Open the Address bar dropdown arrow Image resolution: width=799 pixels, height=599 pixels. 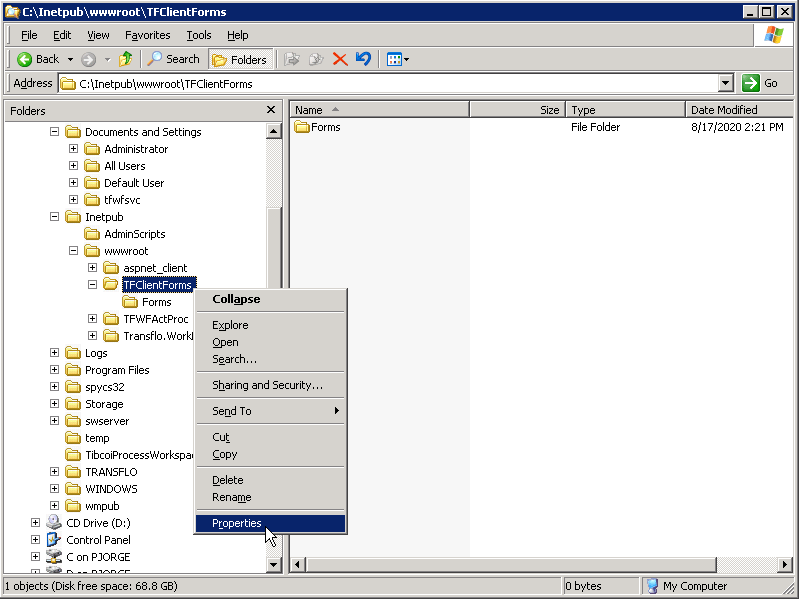(x=726, y=83)
